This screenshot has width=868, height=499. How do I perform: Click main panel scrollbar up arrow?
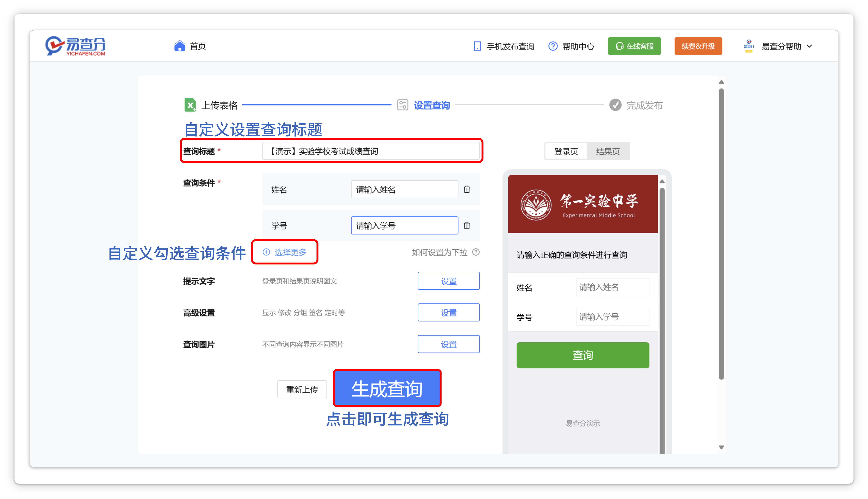(x=721, y=82)
